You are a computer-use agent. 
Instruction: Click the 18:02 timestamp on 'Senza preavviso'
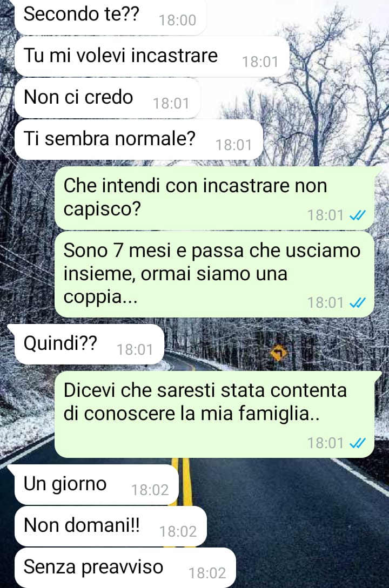[207, 573]
